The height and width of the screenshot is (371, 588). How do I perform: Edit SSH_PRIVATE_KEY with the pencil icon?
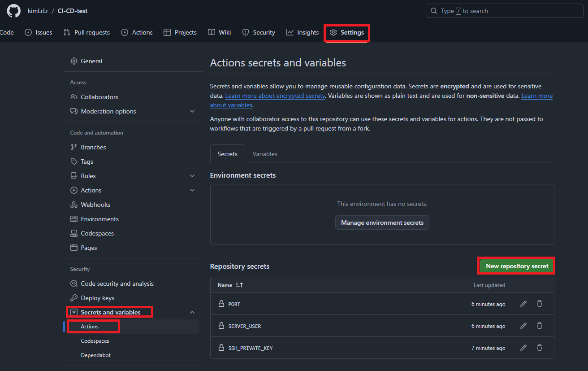click(523, 348)
